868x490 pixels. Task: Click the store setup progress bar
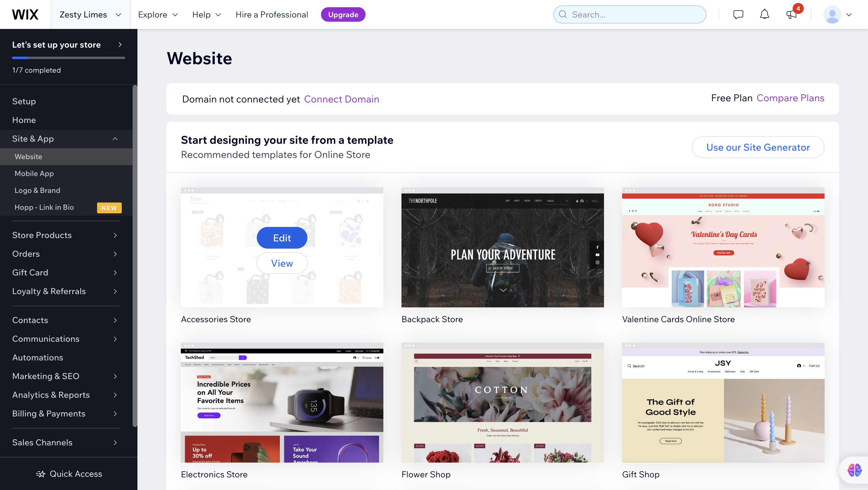(68, 58)
